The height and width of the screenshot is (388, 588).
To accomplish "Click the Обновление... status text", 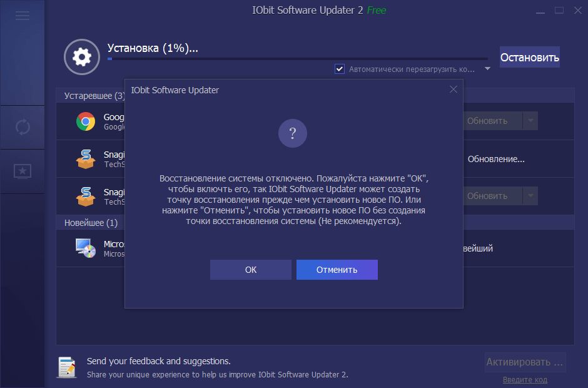I will pyautogui.click(x=496, y=159).
